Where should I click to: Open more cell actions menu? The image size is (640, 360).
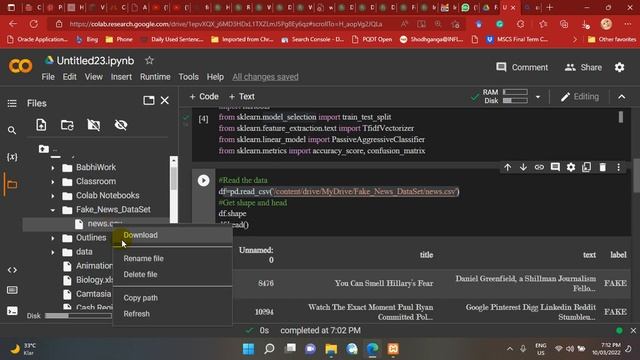pyautogui.click(x=618, y=167)
